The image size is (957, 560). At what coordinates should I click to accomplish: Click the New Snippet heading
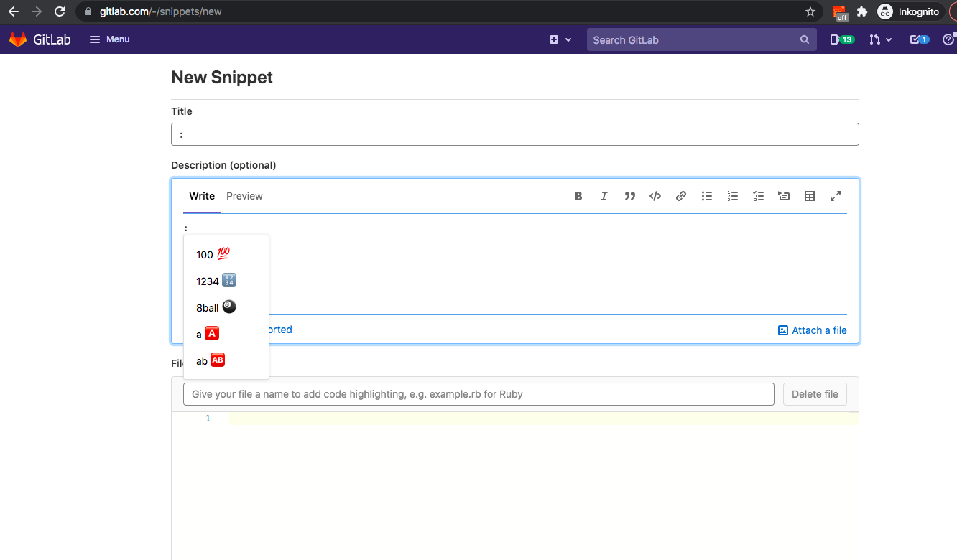click(222, 77)
